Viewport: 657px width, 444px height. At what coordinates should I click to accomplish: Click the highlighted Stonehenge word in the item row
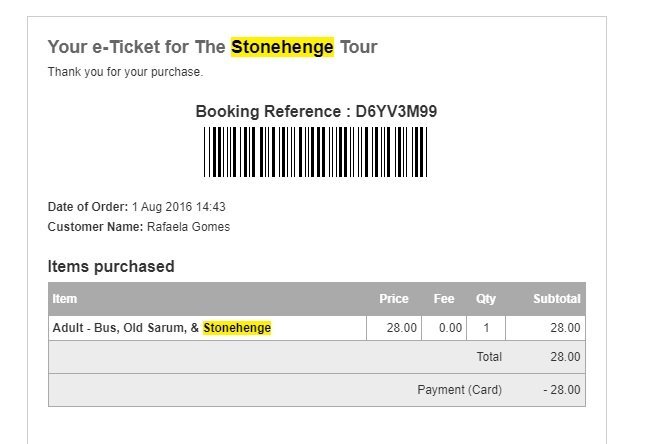pos(237,328)
